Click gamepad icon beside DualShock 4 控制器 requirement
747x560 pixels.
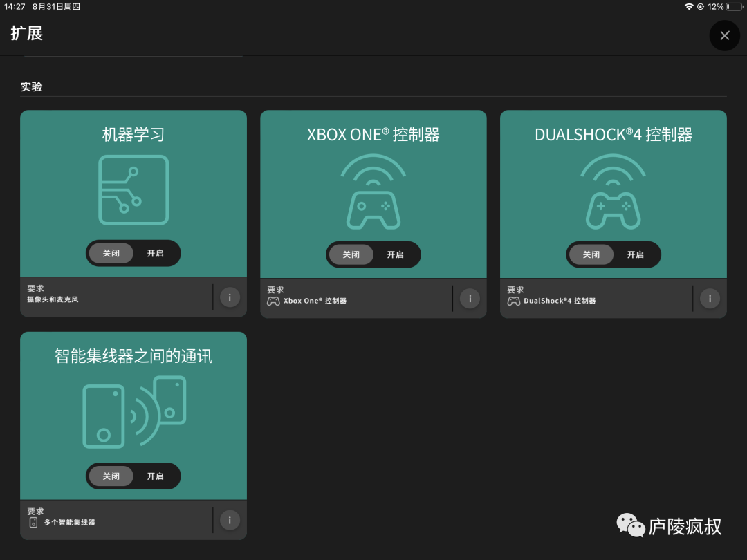tap(513, 301)
